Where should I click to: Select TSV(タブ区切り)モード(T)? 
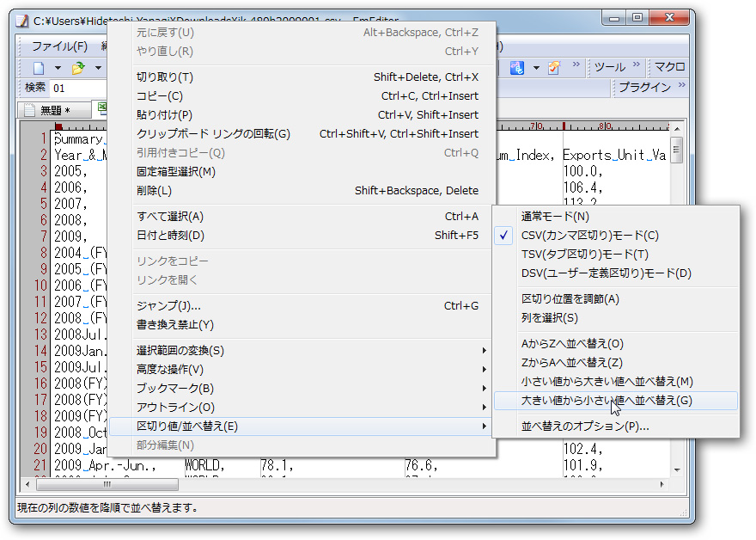tap(616, 255)
